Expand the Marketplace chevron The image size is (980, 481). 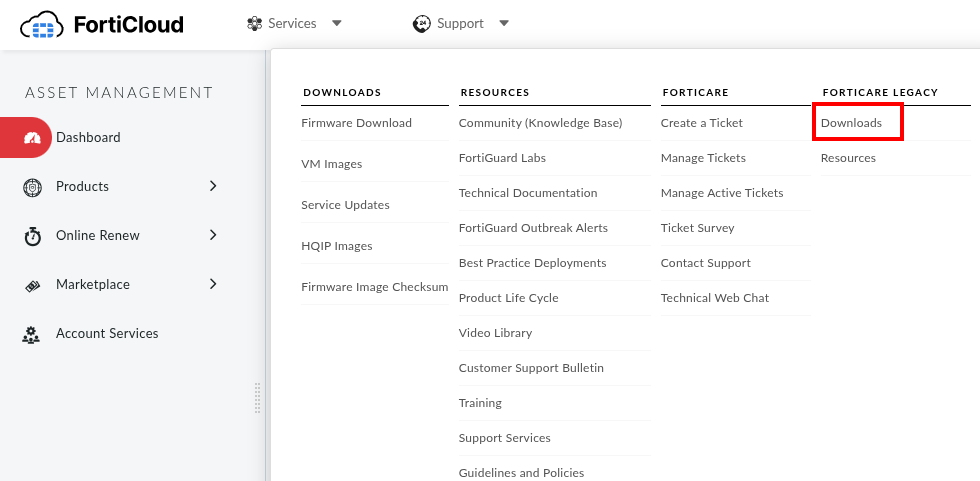coord(213,284)
